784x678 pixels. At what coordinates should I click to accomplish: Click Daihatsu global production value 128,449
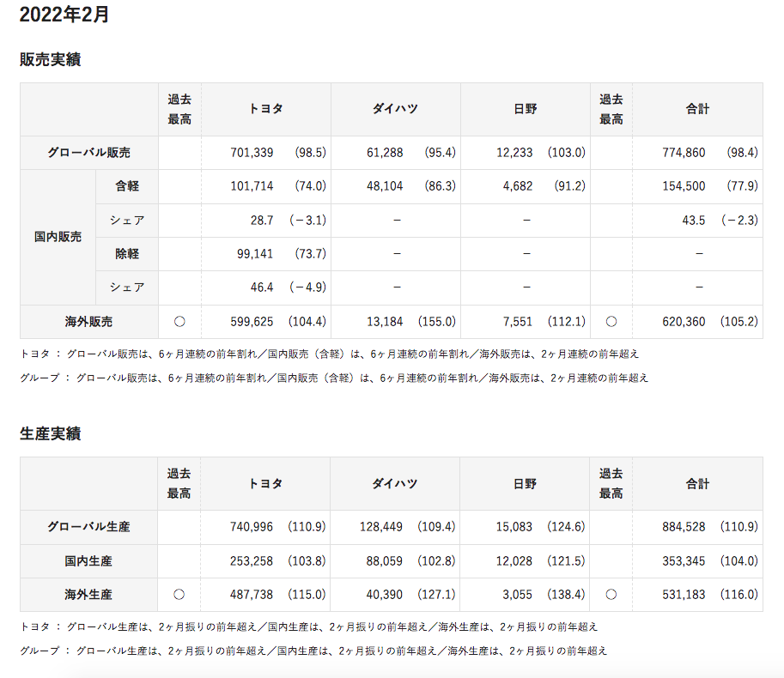pos(381,527)
